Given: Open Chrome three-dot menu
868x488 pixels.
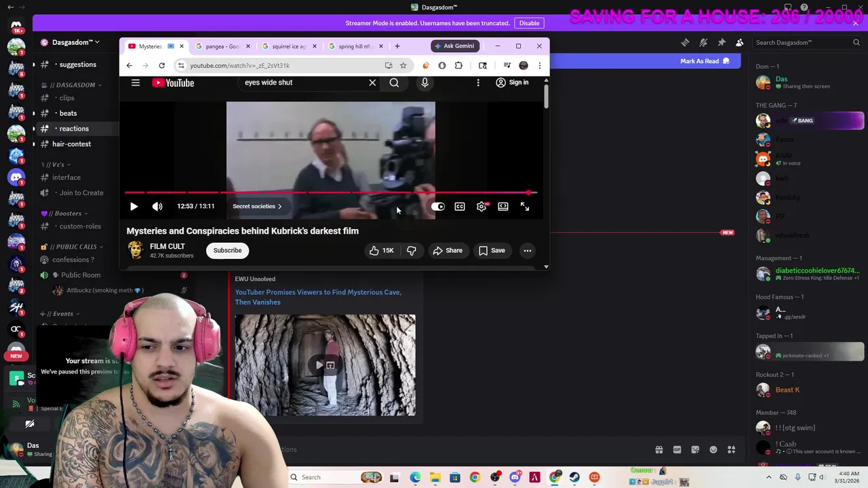Looking at the screenshot, I should [540, 66].
